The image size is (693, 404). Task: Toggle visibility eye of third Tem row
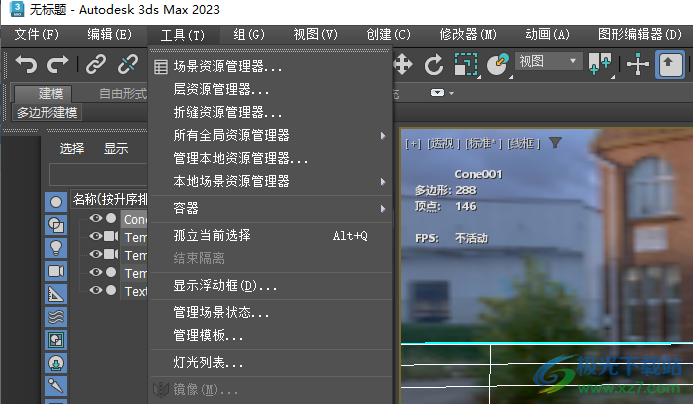[95, 272]
